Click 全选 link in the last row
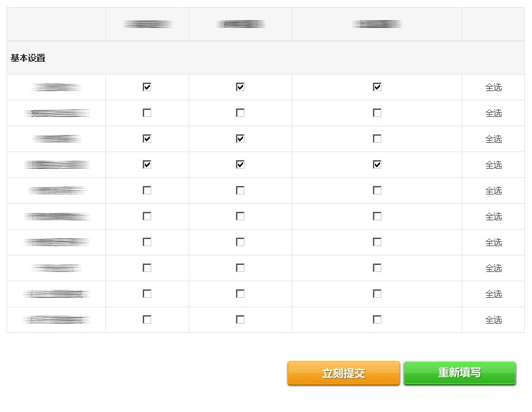Viewport: 532px width, 412px height. pyautogui.click(x=493, y=320)
